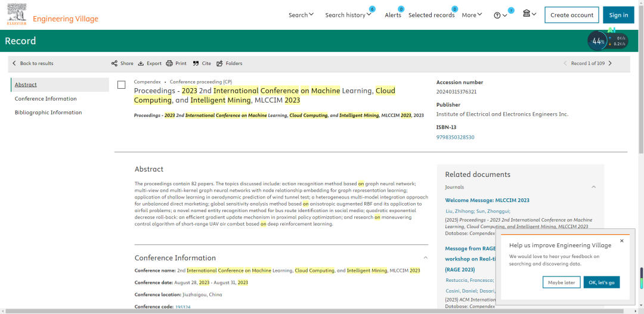The width and height of the screenshot is (644, 314).
Task: Expand the More dropdown menu
Action: coord(472,15)
